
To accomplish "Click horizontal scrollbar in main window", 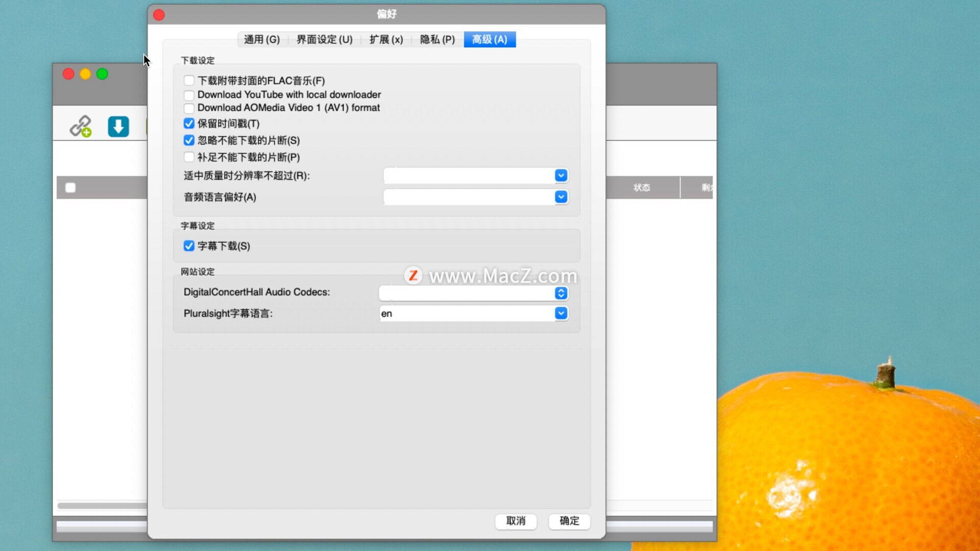I will point(102,506).
